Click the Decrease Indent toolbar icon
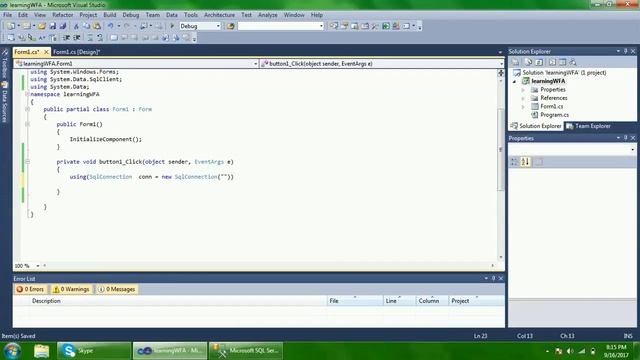 point(66,38)
